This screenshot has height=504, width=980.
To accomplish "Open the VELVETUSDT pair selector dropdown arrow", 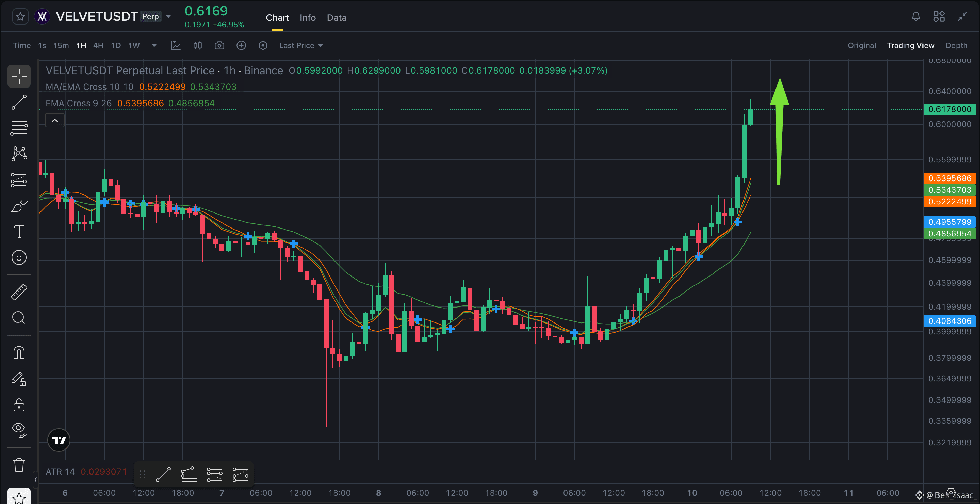I will [x=168, y=16].
